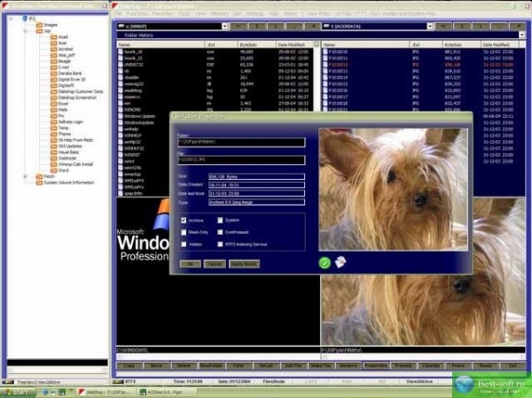Viewport: 532px width, 398px height.
Task: Click file icon of WINCMD row
Action: (121, 110)
